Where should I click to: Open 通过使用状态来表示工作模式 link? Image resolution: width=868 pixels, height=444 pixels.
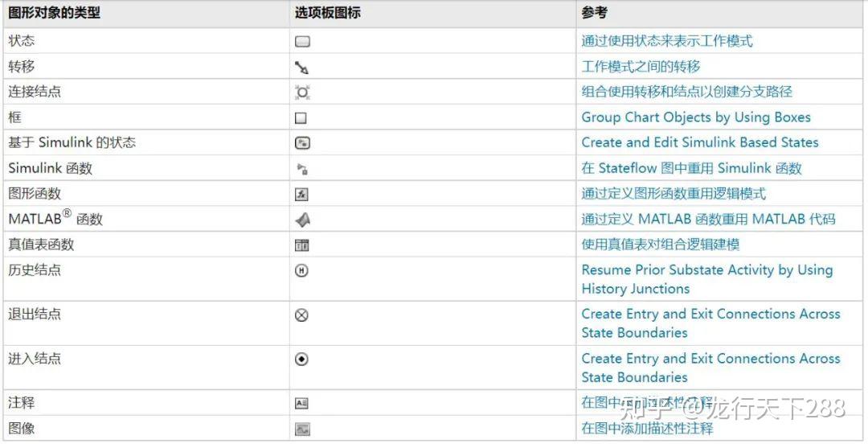[667, 41]
